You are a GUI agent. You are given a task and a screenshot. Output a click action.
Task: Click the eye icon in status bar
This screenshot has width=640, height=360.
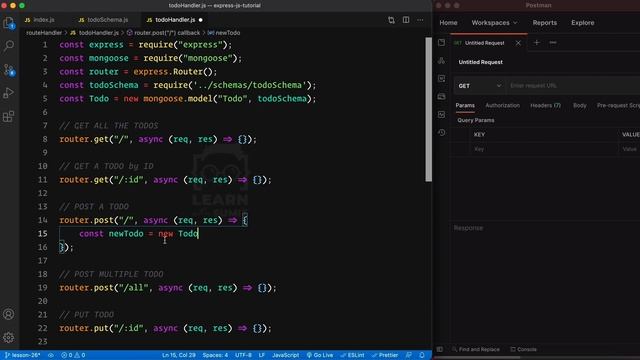point(51,355)
